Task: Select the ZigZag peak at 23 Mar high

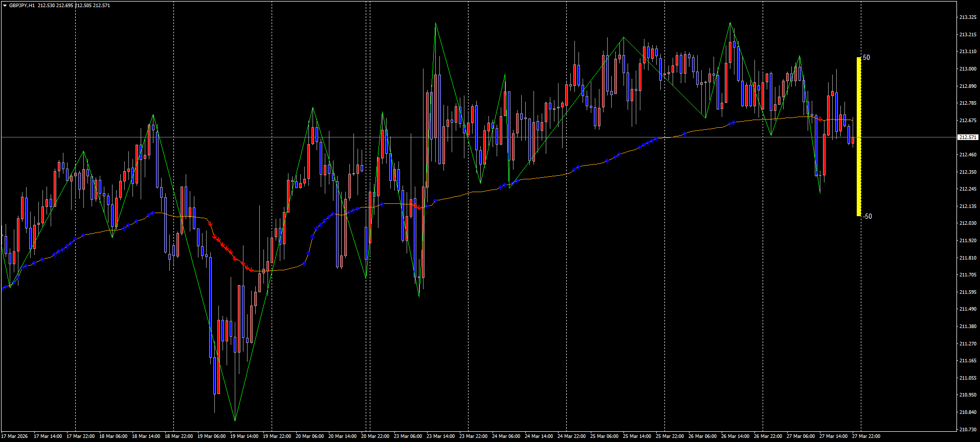Action: pos(435,24)
